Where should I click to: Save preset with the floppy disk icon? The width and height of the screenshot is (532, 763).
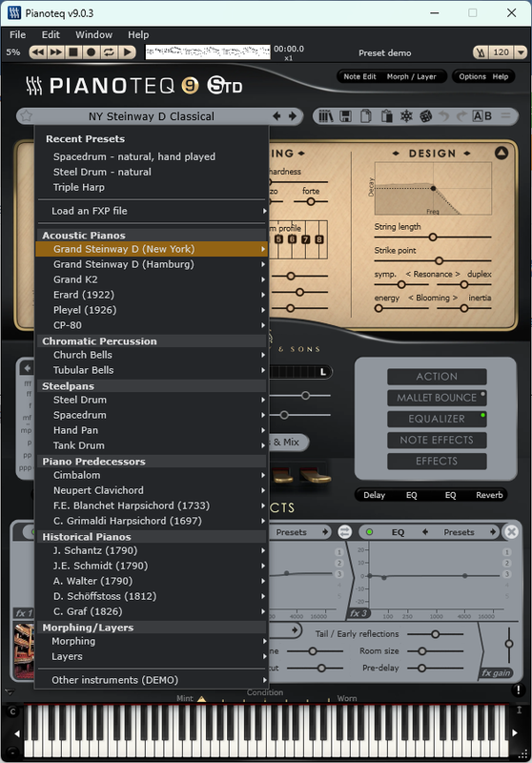[345, 116]
